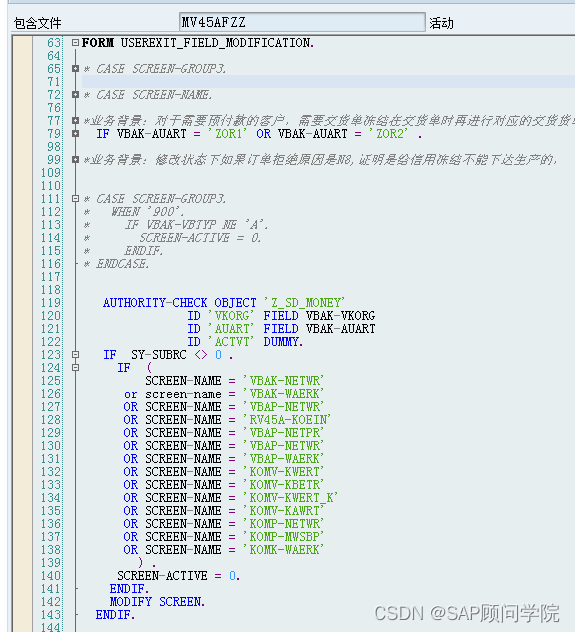Click SCREEN-ACTIVE = 0 statement on line 140

tap(179, 576)
